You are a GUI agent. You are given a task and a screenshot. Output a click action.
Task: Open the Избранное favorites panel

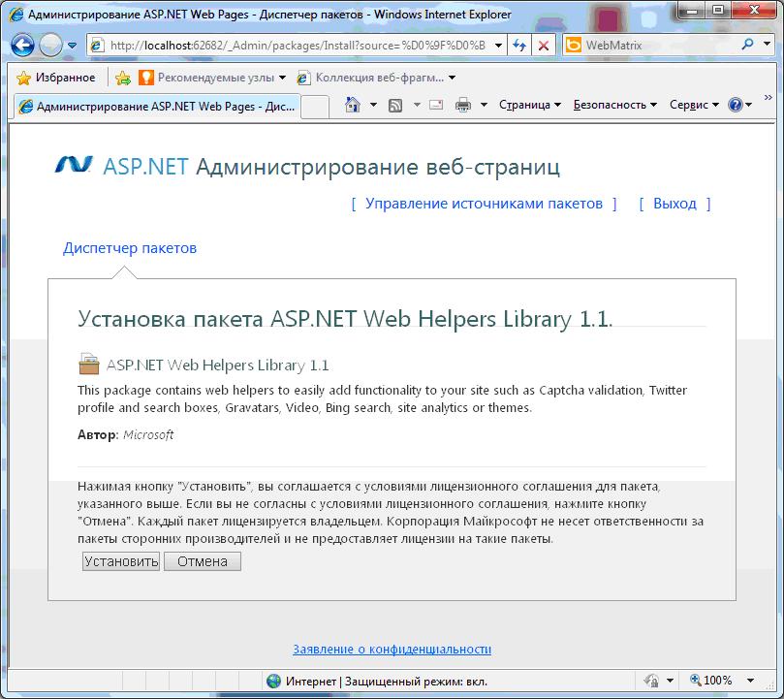tap(56, 78)
